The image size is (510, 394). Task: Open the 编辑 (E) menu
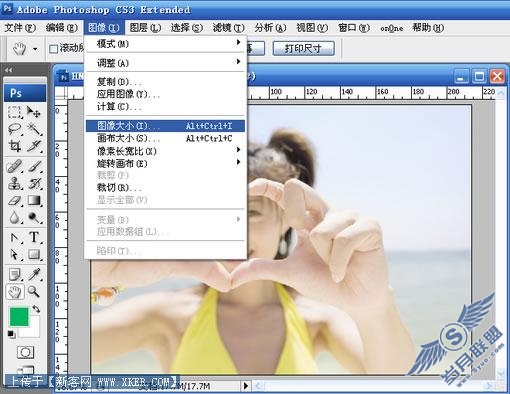[62, 28]
